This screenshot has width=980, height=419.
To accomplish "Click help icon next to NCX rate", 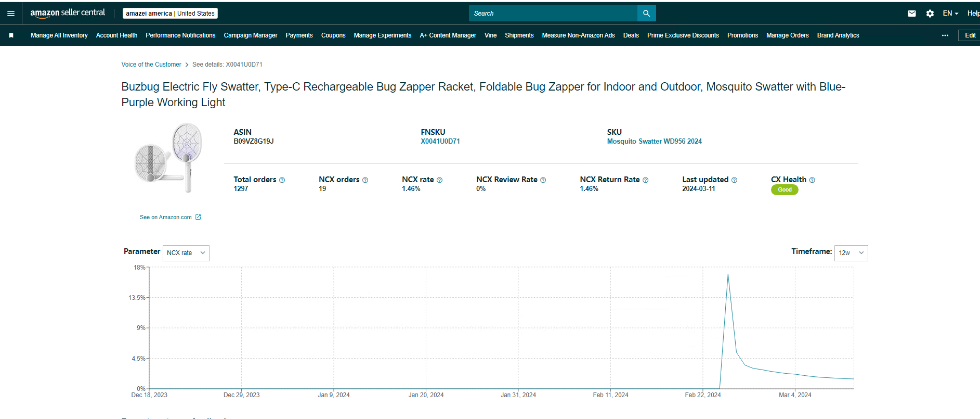I will tap(440, 180).
